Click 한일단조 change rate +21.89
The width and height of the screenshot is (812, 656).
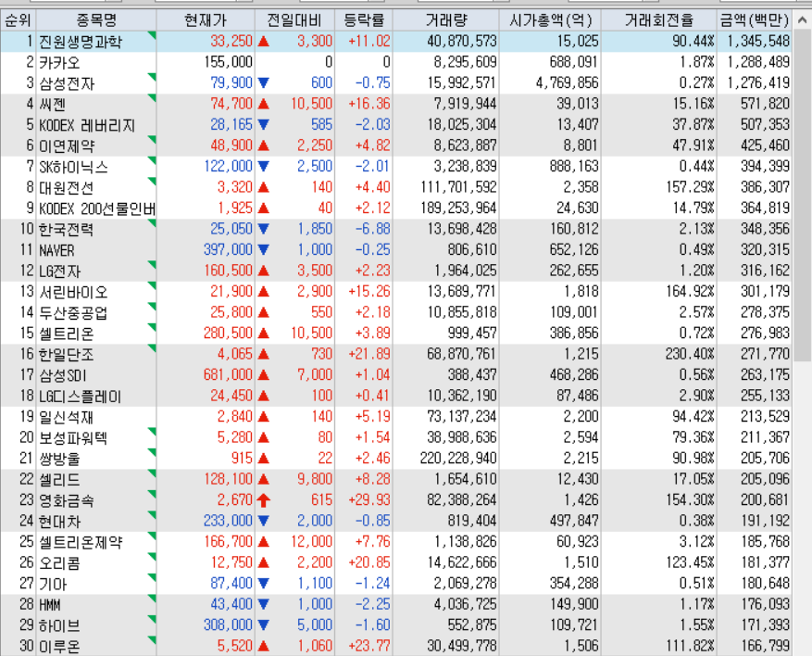click(x=369, y=354)
